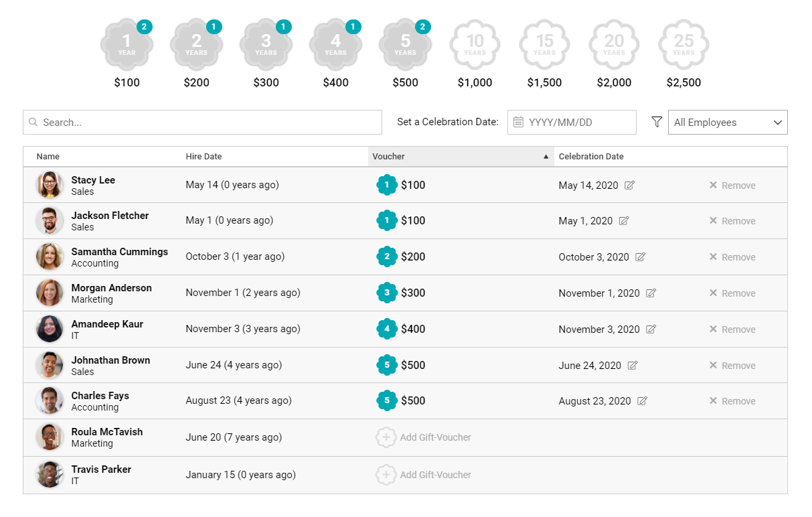The image size is (812, 517).
Task: Open the All Employees dropdown
Action: (728, 123)
